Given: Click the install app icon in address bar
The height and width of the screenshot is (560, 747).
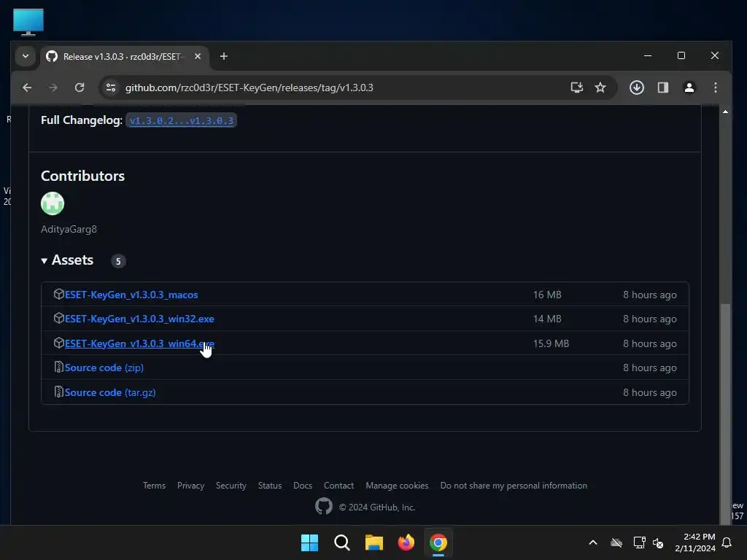Looking at the screenshot, I should (577, 87).
